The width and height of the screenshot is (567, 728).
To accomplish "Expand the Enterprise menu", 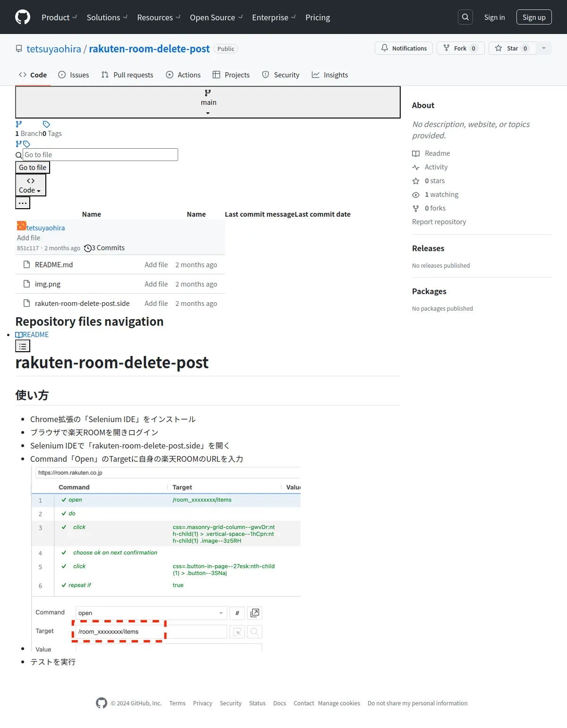I will coord(274,17).
